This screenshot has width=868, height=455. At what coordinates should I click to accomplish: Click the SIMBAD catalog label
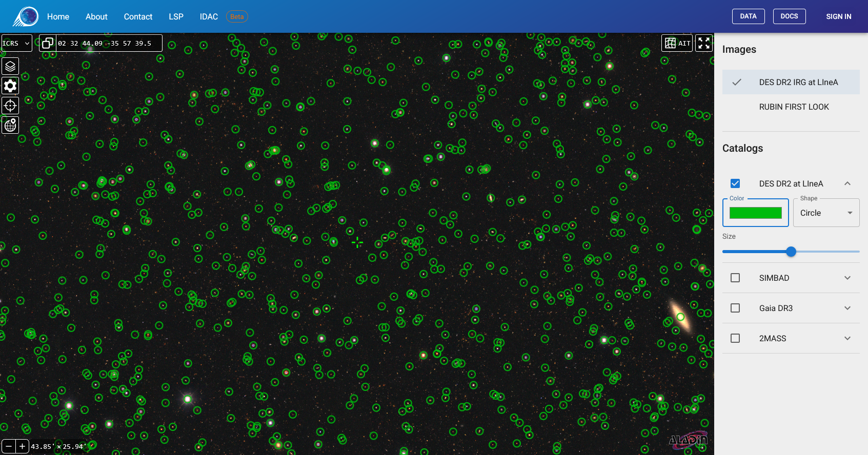point(774,278)
